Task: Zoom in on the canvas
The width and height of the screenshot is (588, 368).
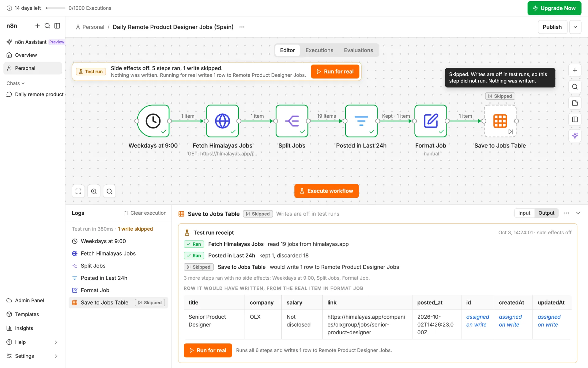Action: click(94, 191)
